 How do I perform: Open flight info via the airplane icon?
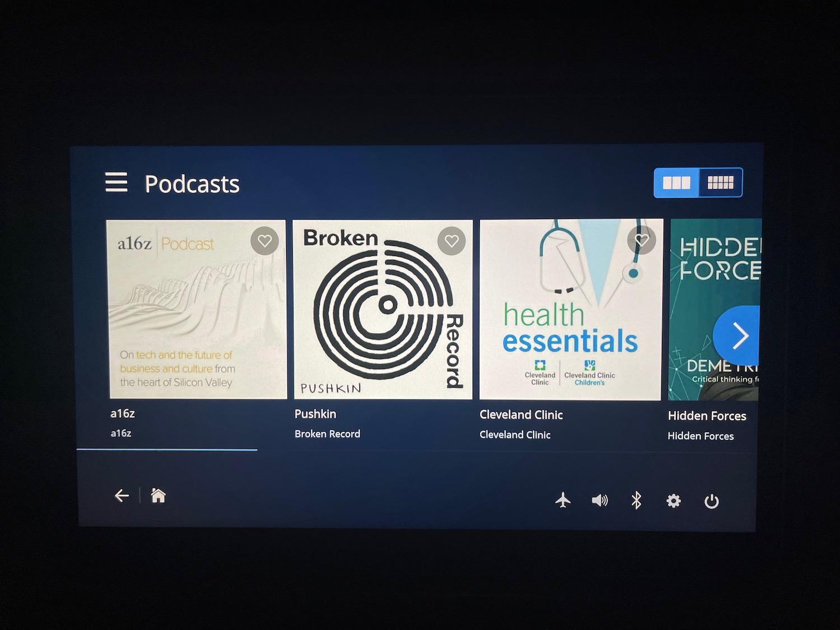563,500
